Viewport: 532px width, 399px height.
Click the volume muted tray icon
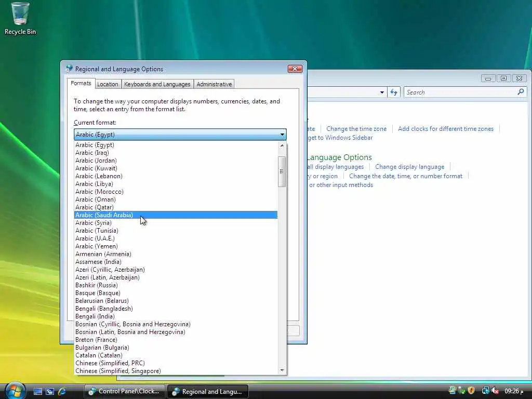tap(495, 391)
